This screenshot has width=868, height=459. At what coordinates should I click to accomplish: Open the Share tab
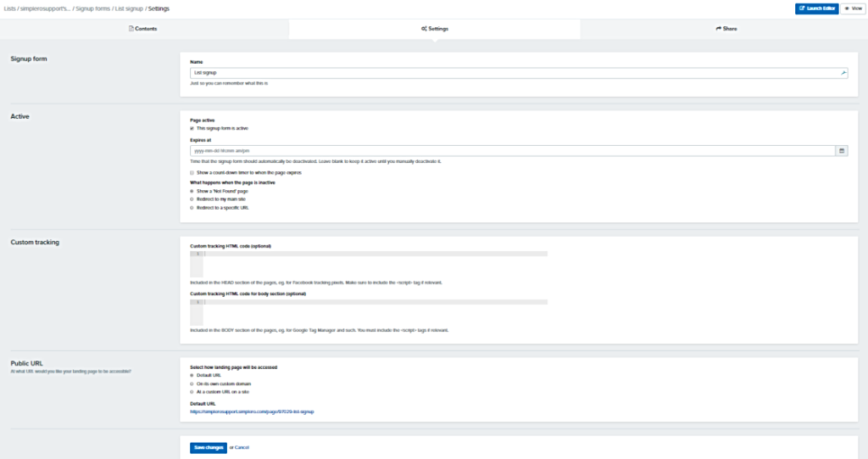(x=726, y=29)
